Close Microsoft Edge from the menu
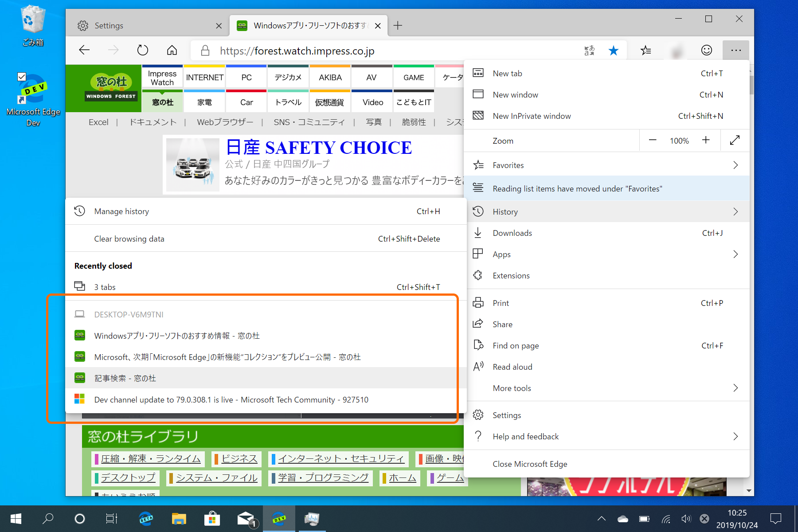This screenshot has height=532, width=798. click(530, 464)
